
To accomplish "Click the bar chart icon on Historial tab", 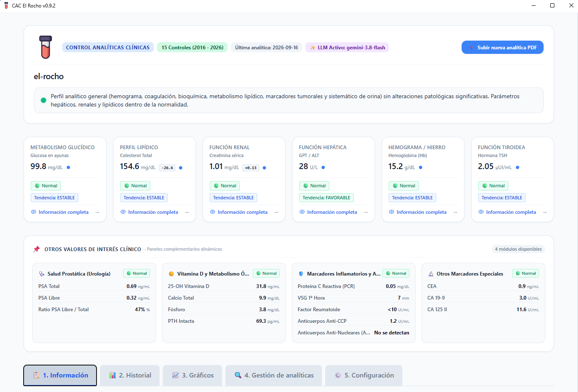I will [112, 375].
